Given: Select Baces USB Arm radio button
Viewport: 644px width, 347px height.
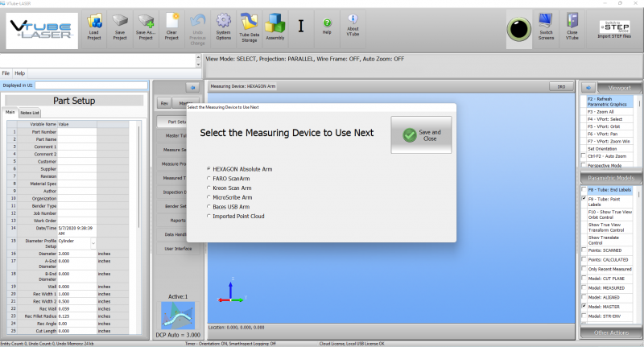Looking at the screenshot, I should [x=208, y=207].
